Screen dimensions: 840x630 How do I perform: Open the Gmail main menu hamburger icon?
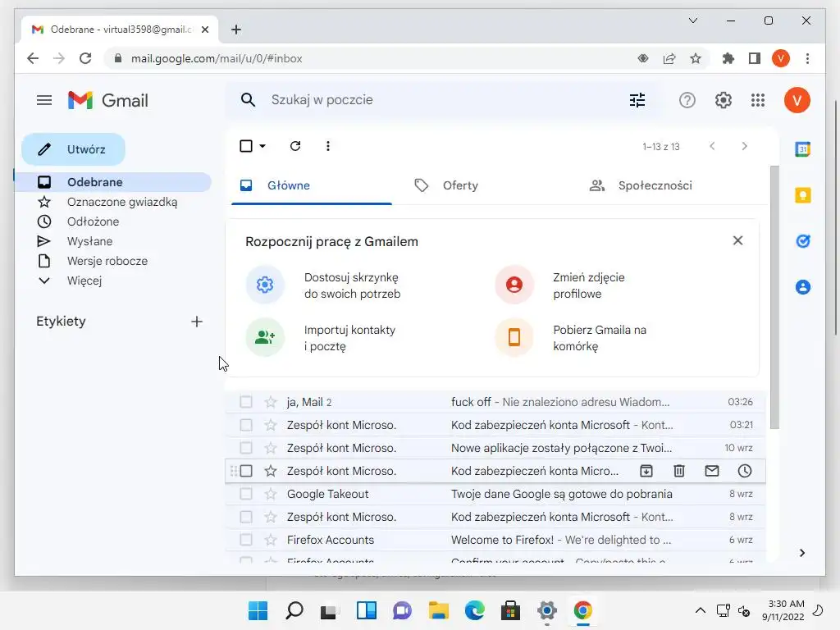click(44, 100)
